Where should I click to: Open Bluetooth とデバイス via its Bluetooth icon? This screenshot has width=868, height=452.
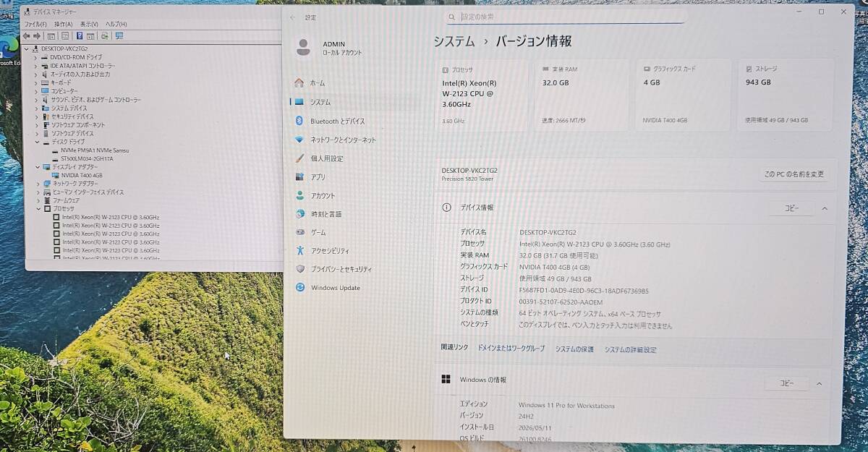(299, 121)
